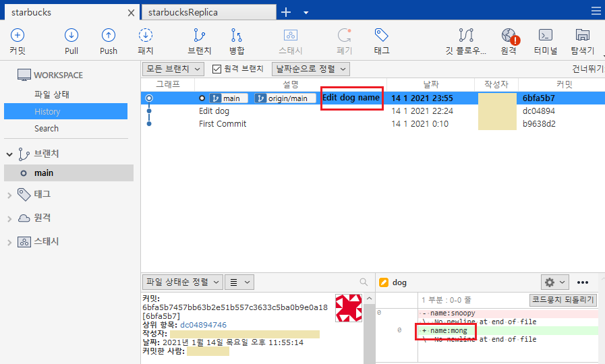The width and height of the screenshot is (605, 364).
Task: Open the diff settings gear dropdown
Action: [555, 282]
